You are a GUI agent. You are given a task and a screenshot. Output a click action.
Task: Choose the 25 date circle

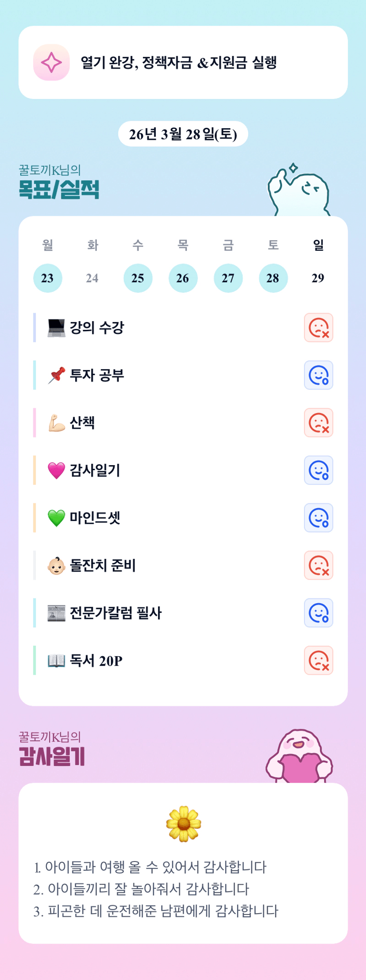pos(138,278)
